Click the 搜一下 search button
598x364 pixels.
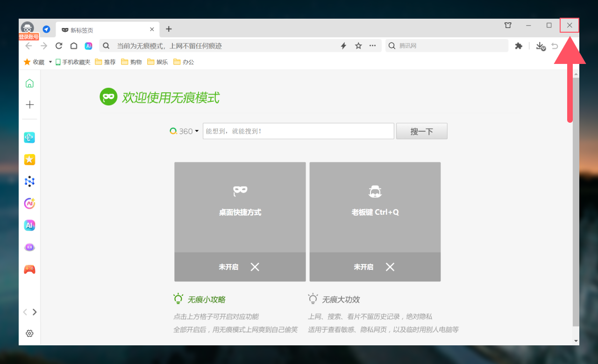pos(421,131)
